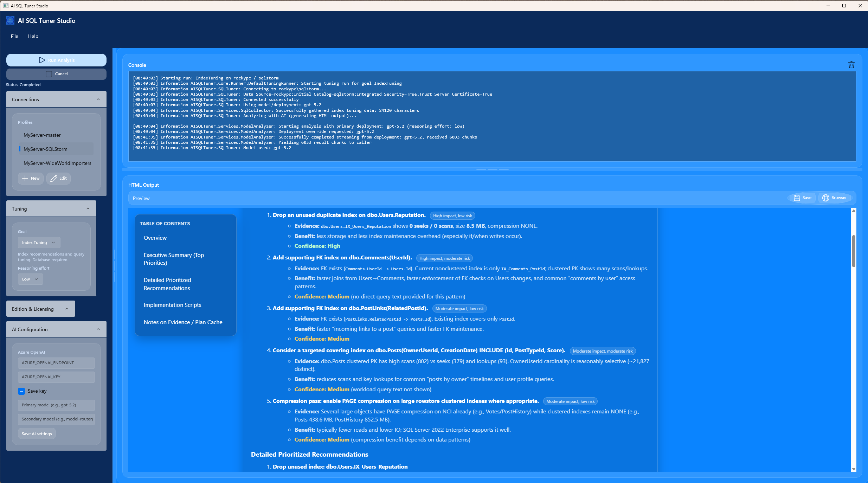
Task: Clear console with trash icon
Action: [851, 65]
